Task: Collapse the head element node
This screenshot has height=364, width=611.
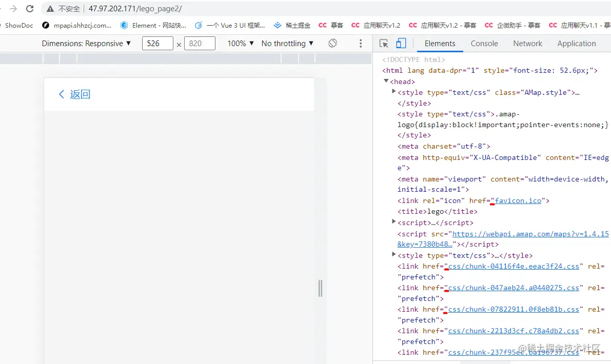Action: coord(386,81)
